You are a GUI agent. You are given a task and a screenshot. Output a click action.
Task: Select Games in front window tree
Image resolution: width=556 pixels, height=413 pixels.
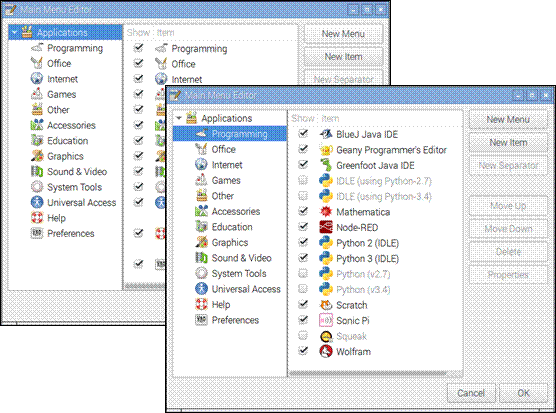pos(226,180)
